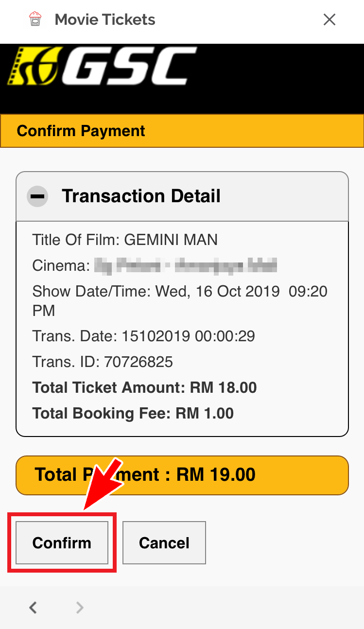Click the Total Payment RM 19.00 bar

182,475
